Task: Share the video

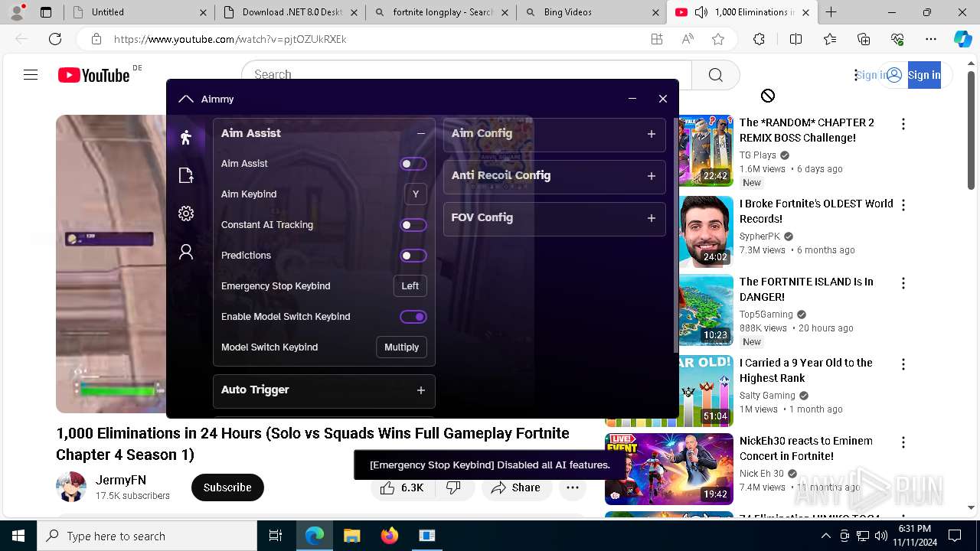Action: pos(517,487)
